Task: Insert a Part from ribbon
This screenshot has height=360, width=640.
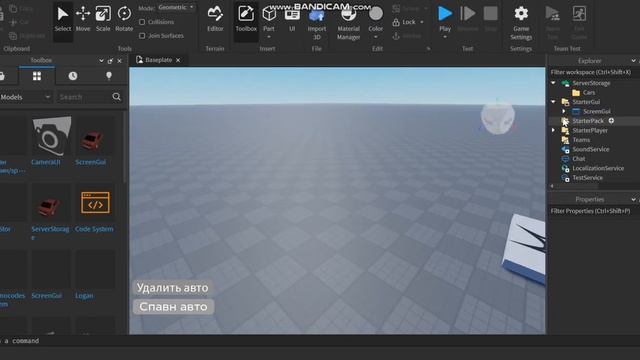Action: (x=269, y=18)
